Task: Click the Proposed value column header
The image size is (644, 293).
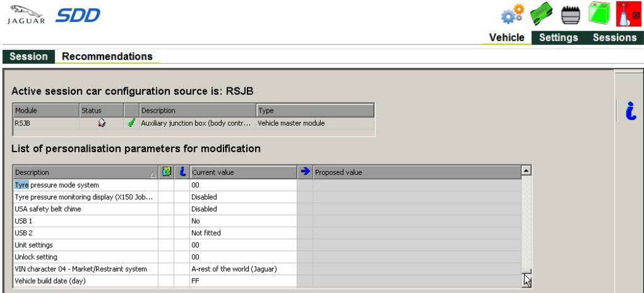Action: [x=416, y=172]
